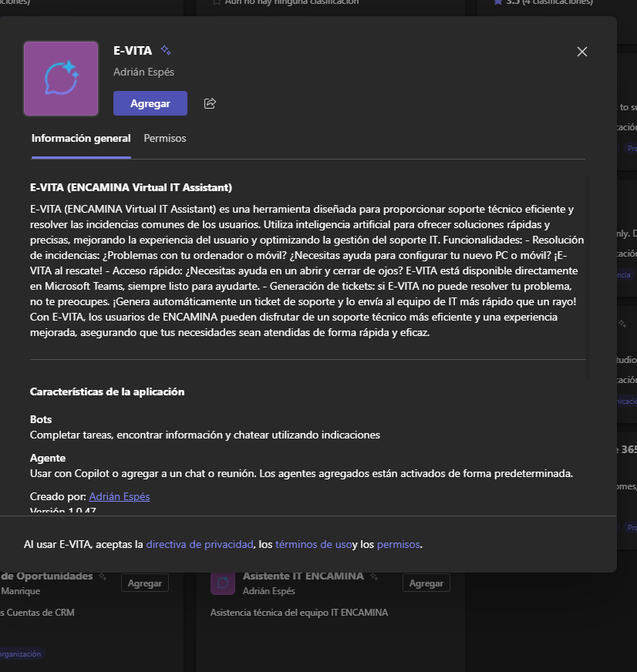637x672 pixels.
Task: Click the share link icon beside Agregar
Action: coord(210,103)
